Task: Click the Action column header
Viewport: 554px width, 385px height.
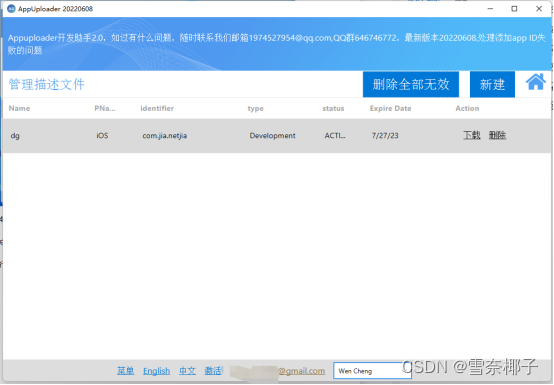Action: tap(467, 108)
